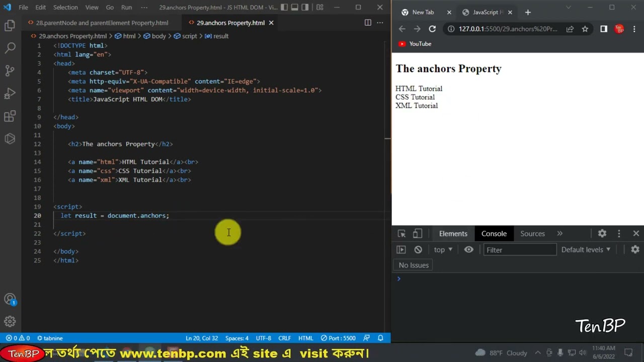
Task: Open the Run and Debug view
Action: (10, 94)
